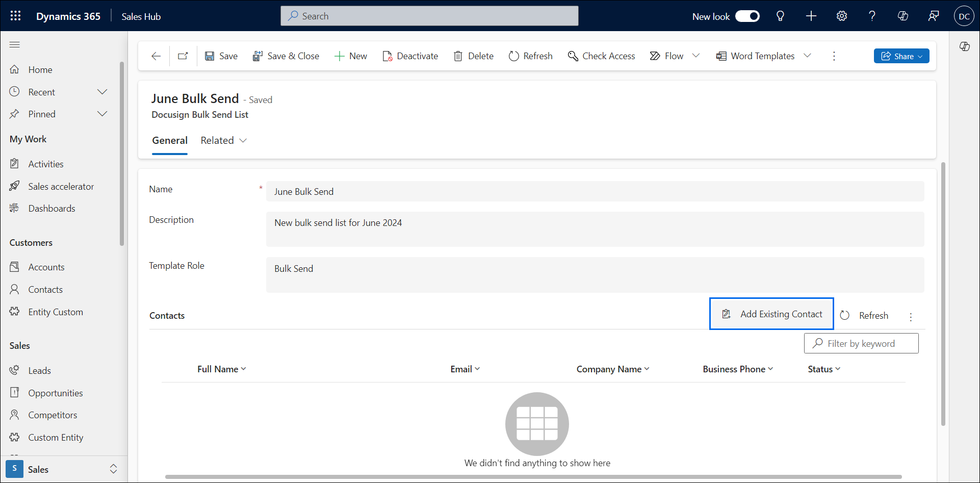Open the Dynamics 365 app launcher waffle icon

(x=16, y=16)
